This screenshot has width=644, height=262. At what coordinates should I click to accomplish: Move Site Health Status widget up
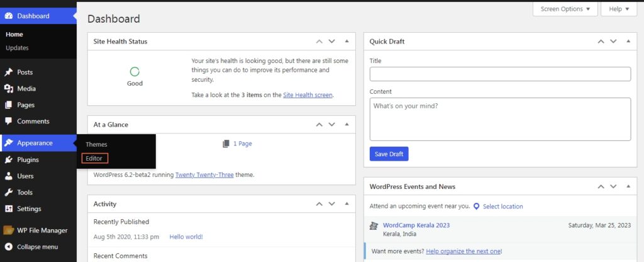319,42
